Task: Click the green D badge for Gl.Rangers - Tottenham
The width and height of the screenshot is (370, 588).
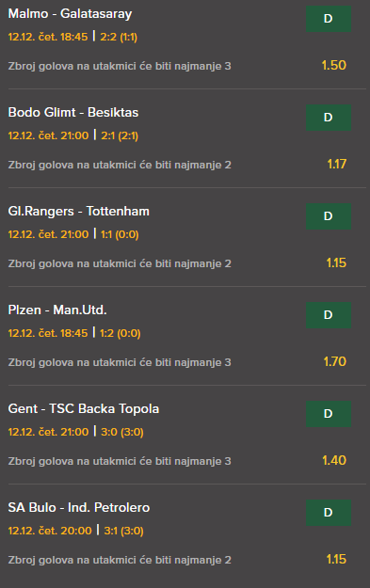Action: (x=329, y=216)
